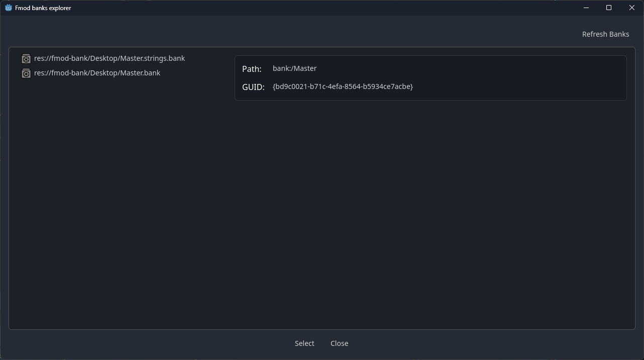Close the window with the title bar X
The height and width of the screenshot is (360, 644).
coord(632,8)
